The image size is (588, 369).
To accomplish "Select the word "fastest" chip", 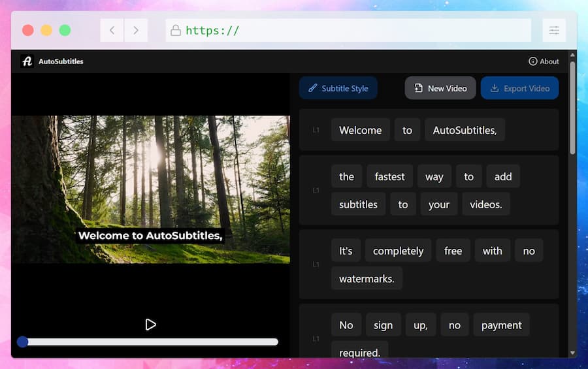I will tap(389, 176).
